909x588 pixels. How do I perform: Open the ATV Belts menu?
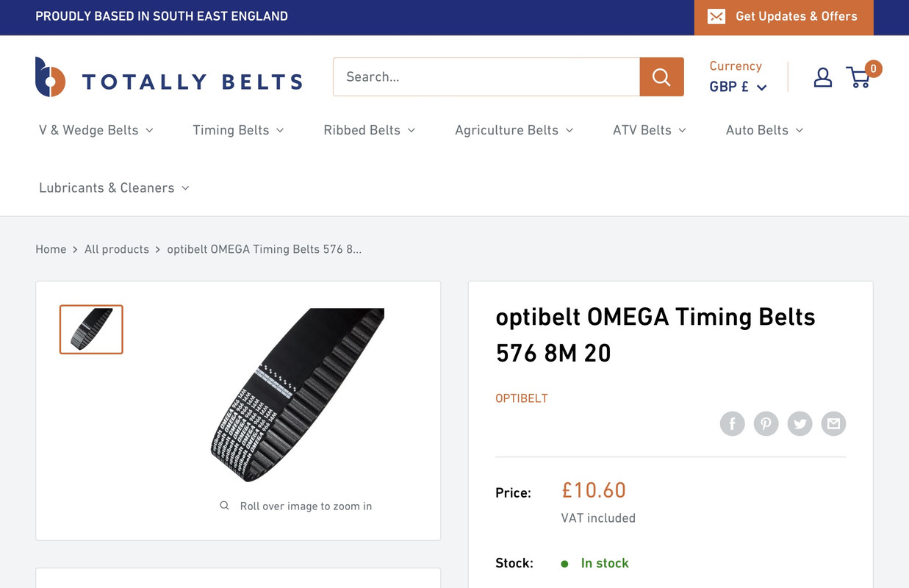(x=650, y=130)
